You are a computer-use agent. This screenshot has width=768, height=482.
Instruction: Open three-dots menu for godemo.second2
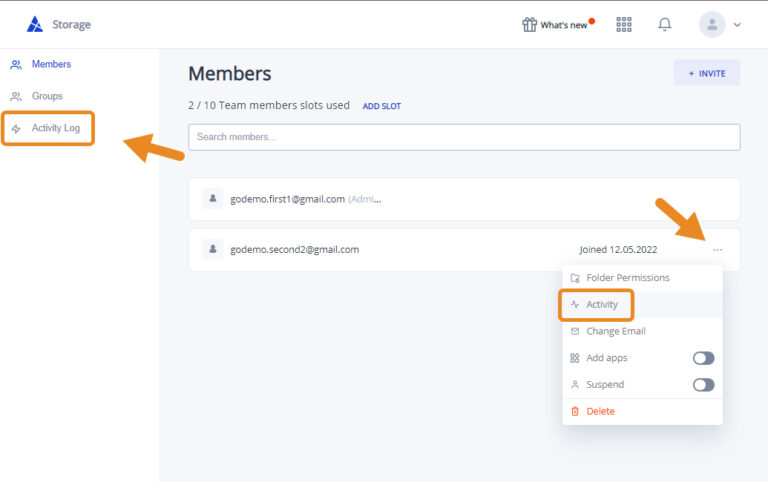pos(718,250)
